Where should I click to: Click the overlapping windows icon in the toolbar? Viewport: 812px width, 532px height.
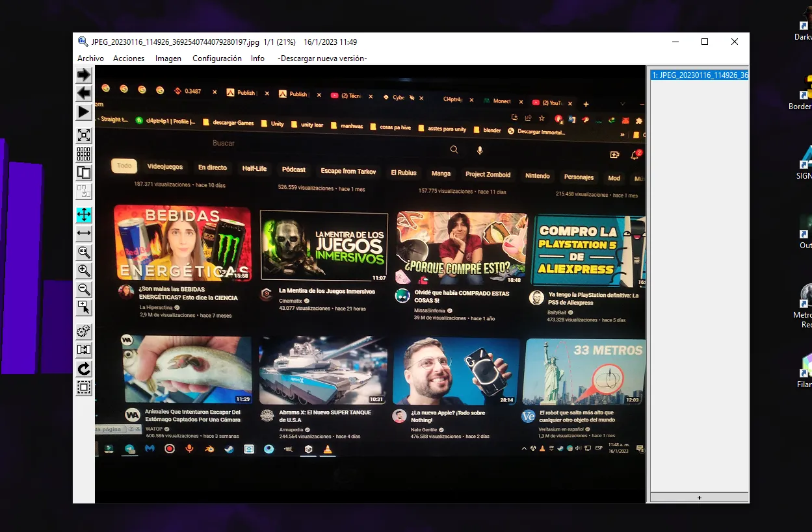[84, 173]
